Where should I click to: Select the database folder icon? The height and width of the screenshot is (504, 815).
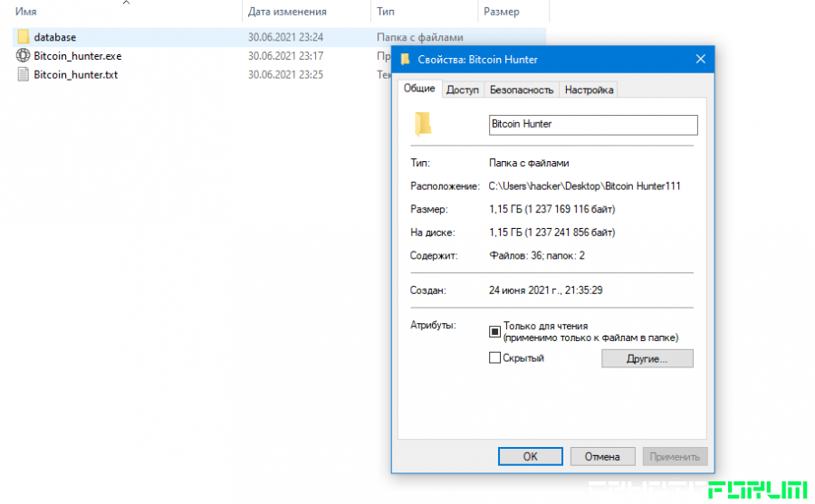point(24,37)
